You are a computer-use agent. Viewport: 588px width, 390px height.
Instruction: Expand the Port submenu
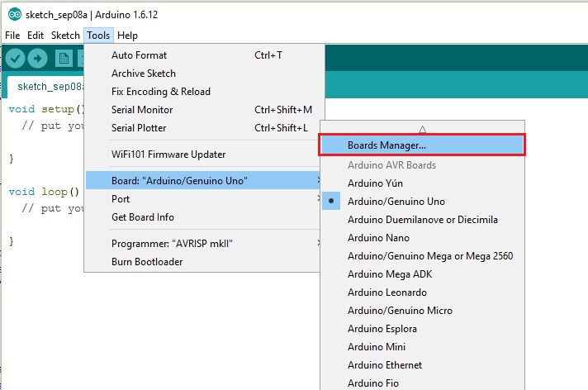(202, 199)
